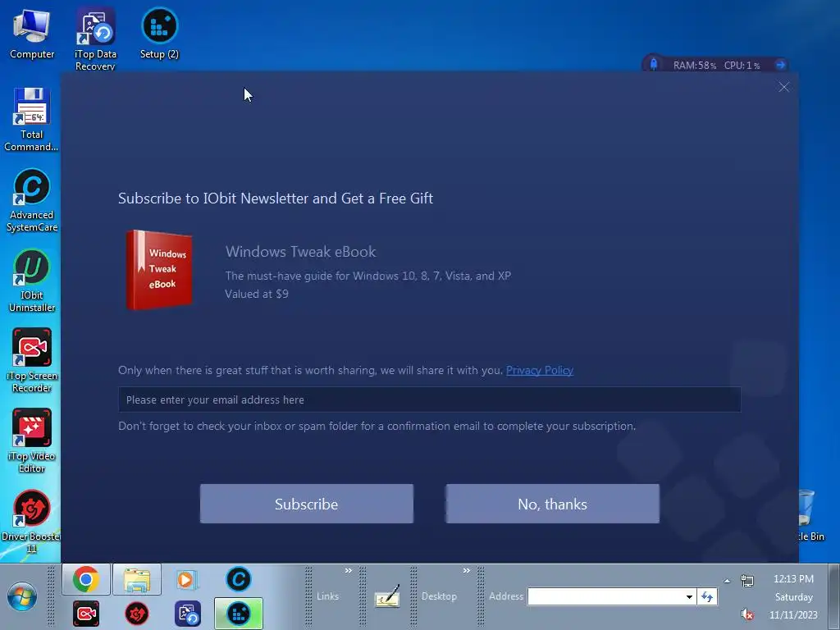Screen dimensions: 840x630
Task: Click the CPU: 1% readout
Action: [742, 66]
